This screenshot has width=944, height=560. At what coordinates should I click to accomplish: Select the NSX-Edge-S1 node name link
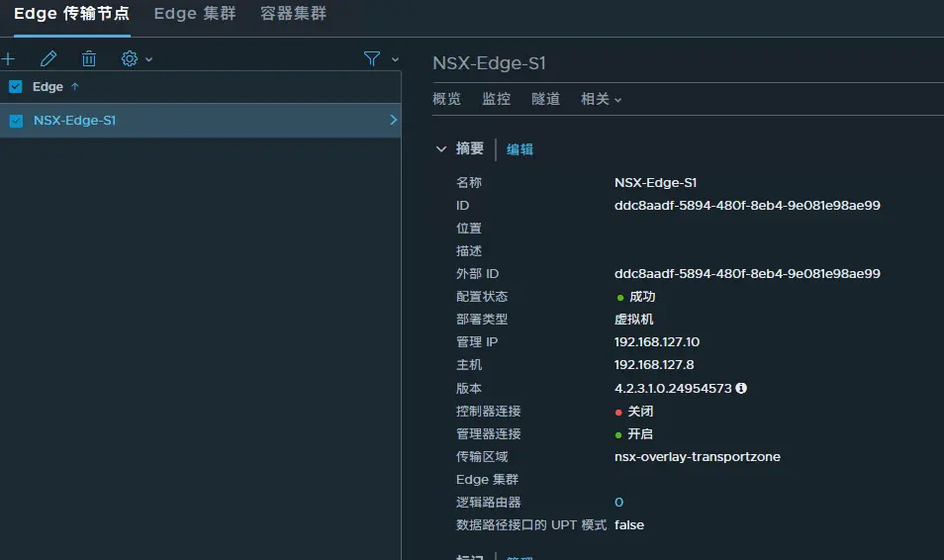74,121
